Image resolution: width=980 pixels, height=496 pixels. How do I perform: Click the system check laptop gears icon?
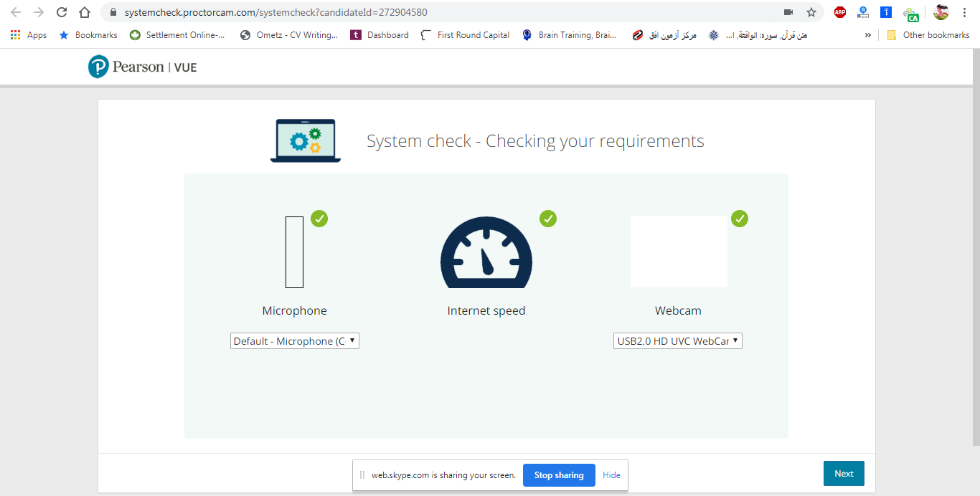[x=306, y=140]
